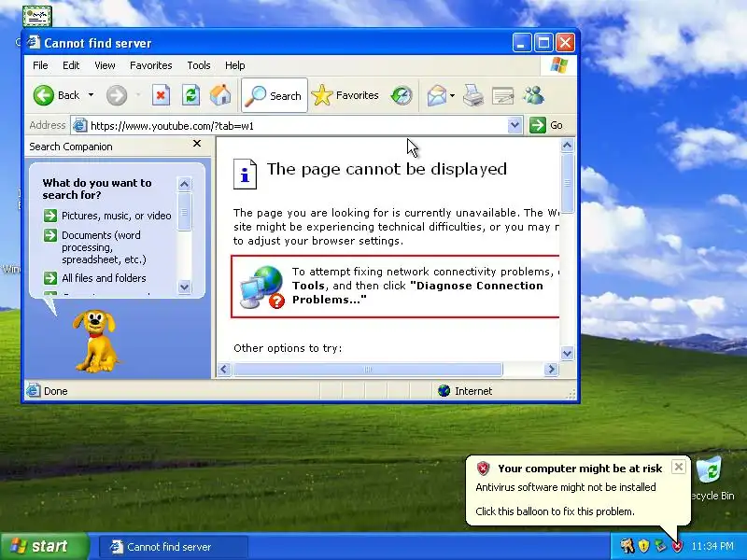Expand the address bar dropdown arrow
The width and height of the screenshot is (747, 560).
(514, 125)
